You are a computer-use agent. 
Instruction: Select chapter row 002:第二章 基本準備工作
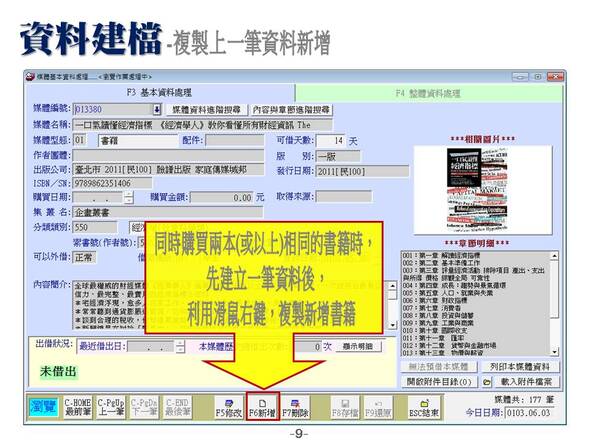(441, 263)
